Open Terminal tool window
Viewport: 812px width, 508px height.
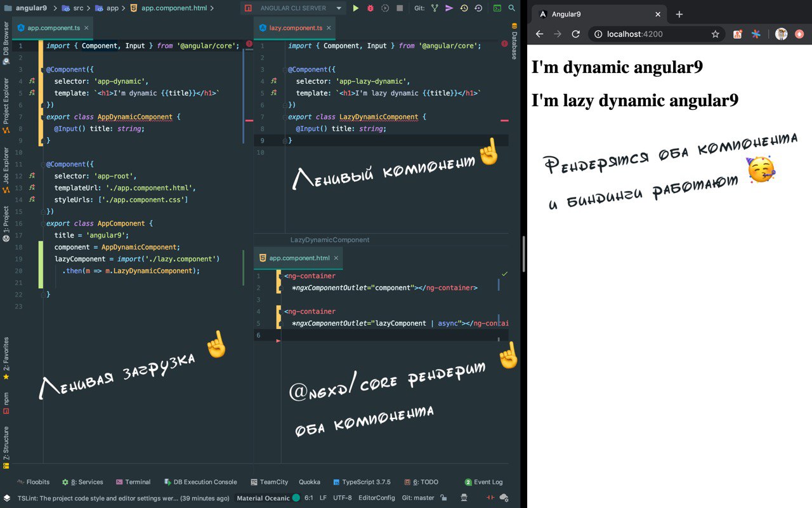pyautogui.click(x=133, y=482)
